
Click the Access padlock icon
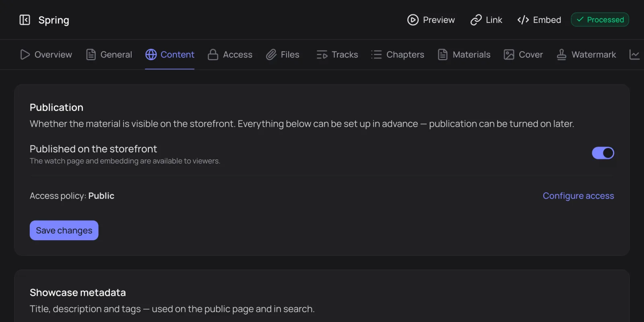[x=213, y=54]
